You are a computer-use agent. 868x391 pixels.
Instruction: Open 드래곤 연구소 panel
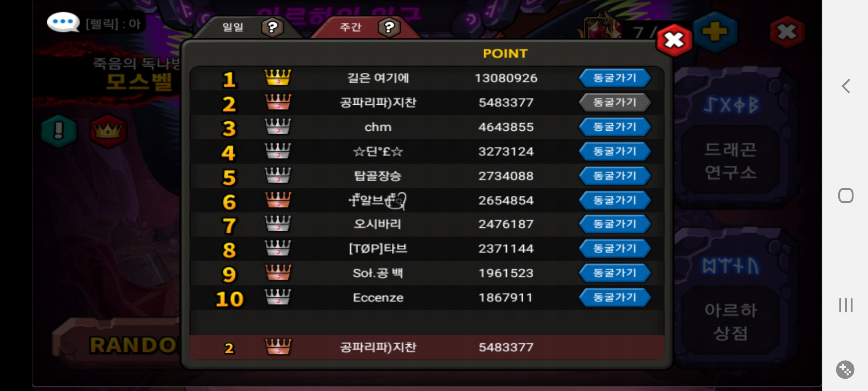tap(731, 160)
